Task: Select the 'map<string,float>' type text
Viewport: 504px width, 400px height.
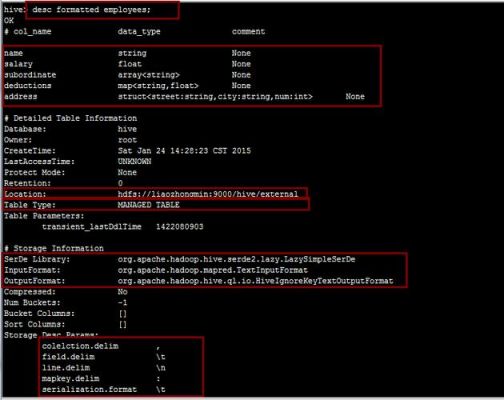Action: 158,86
